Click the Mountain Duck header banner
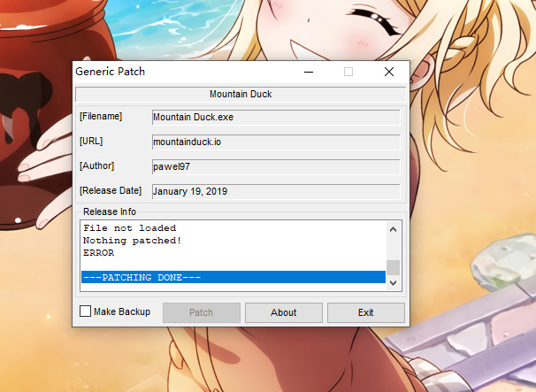The height and width of the screenshot is (392, 536). point(240,94)
